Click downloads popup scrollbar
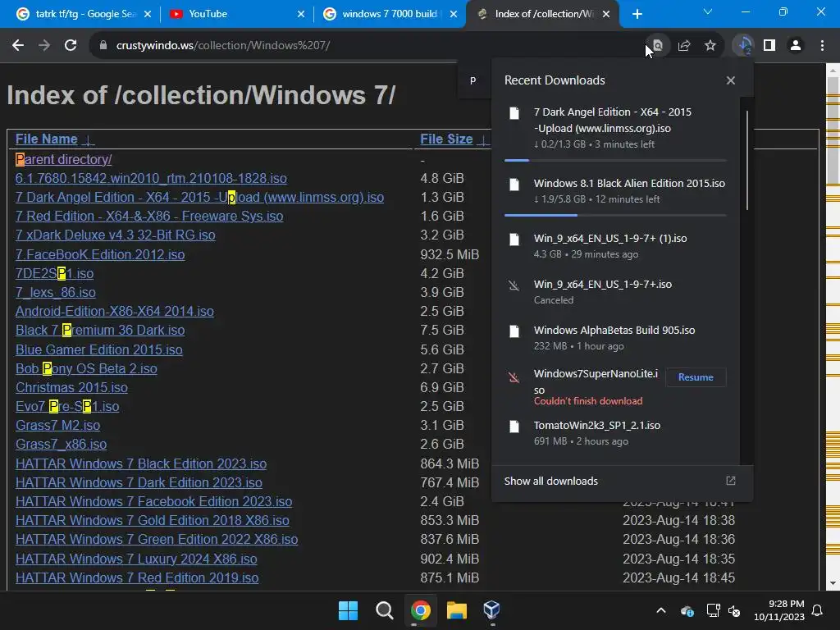840x630 pixels. pyautogui.click(x=747, y=160)
